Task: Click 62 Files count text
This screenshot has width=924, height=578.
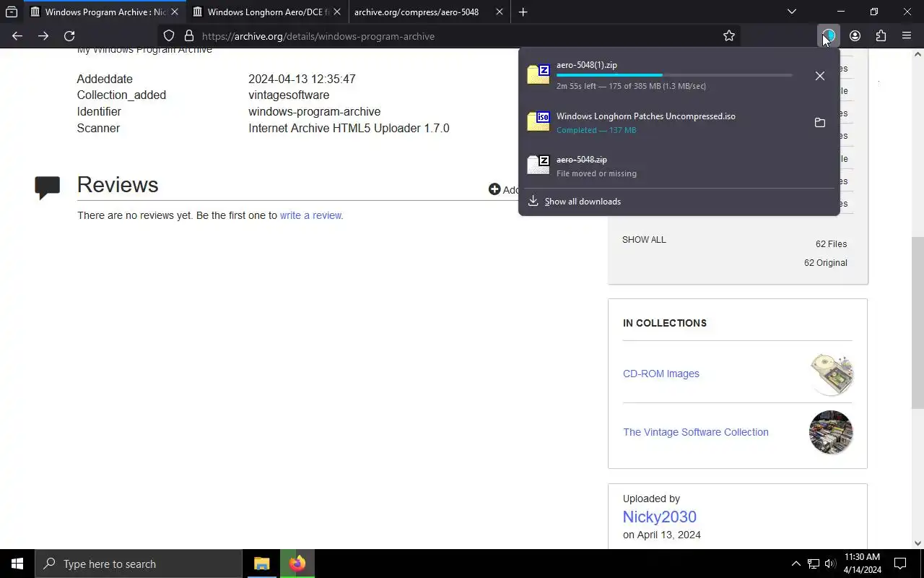Action: (x=832, y=244)
